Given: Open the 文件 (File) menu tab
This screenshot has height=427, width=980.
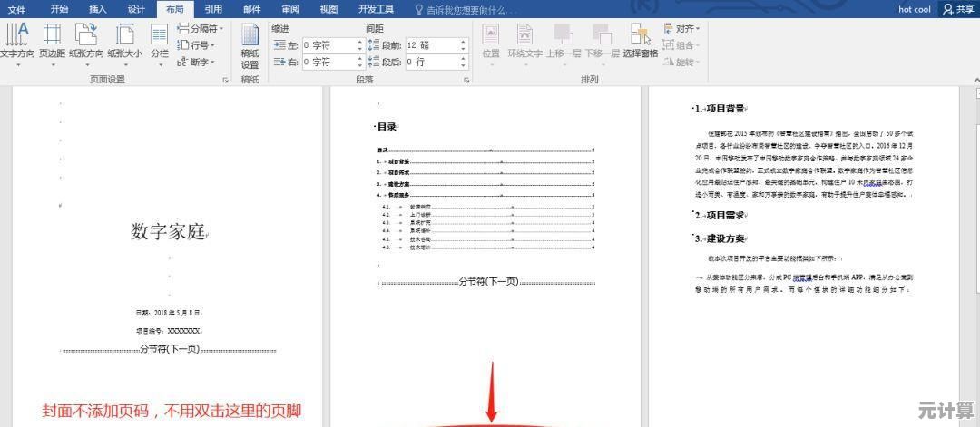Looking at the screenshot, I should (x=16, y=9).
